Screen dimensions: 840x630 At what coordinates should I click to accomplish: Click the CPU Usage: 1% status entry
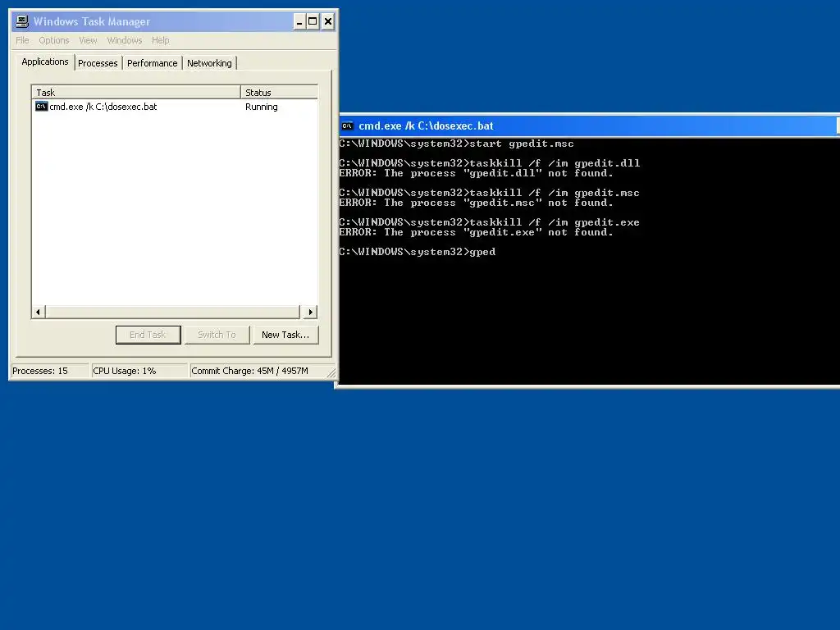(139, 371)
